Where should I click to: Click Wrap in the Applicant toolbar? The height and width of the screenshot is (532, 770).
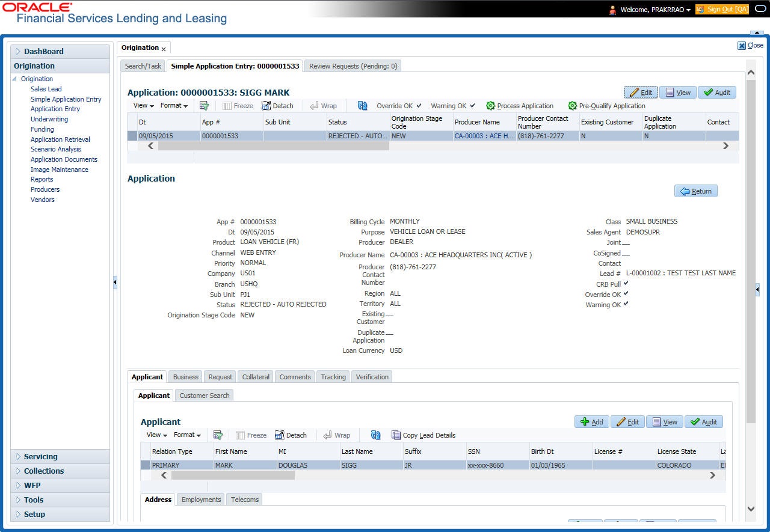coord(336,435)
